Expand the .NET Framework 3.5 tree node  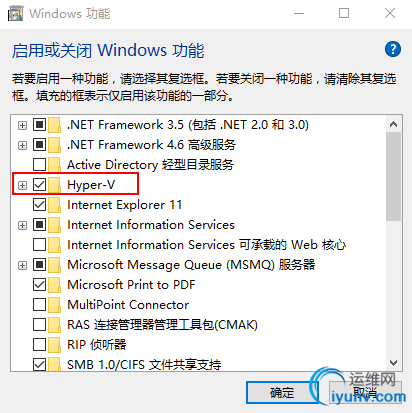pyautogui.click(x=22, y=125)
